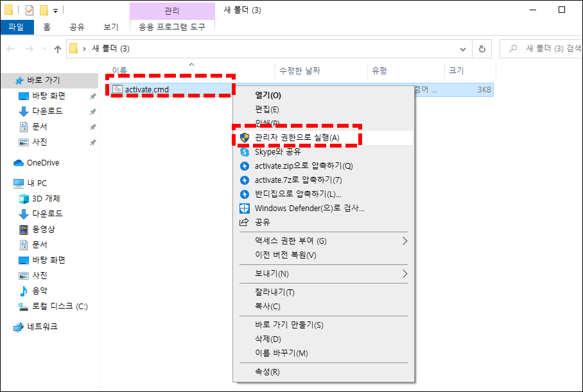Image resolution: width=583 pixels, height=392 pixels.
Task: Click the Skype icon in context menu
Action: pyautogui.click(x=244, y=152)
